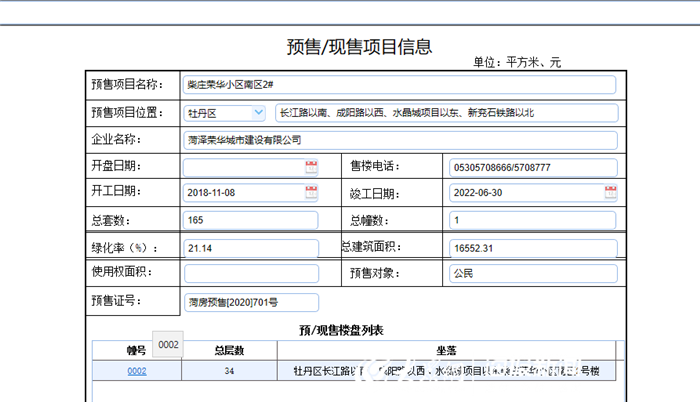
Task: Click the 34 floors cell
Action: tap(229, 371)
